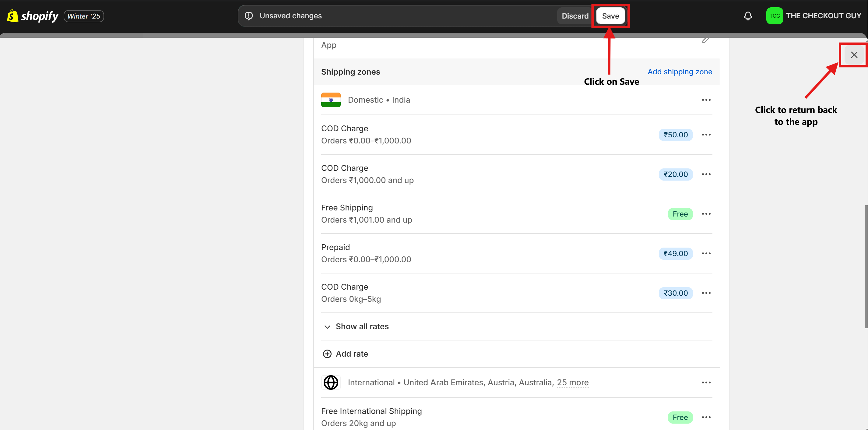868x430 pixels.
Task: Show the 25 more countries link
Action: pyautogui.click(x=572, y=382)
